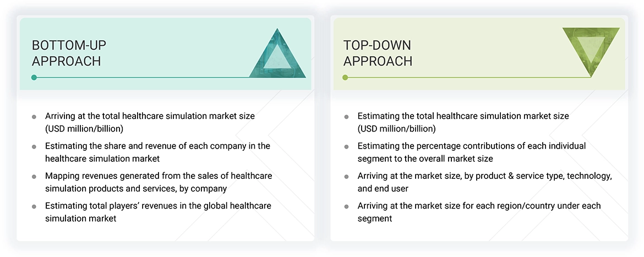644x257 pixels.
Task: Click the green downward triangle icon
Action: pos(591,50)
